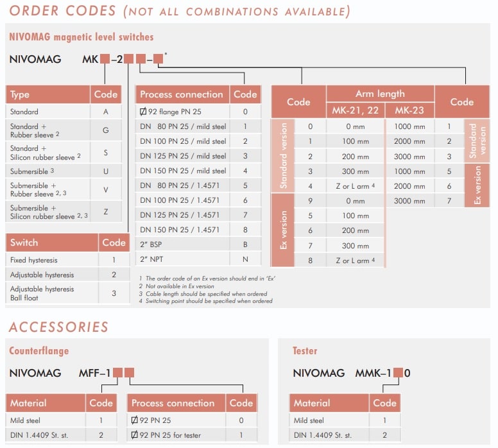The width and height of the screenshot is (498, 448).
Task: Click placeholder box in MMK–1 code
Action: [x=399, y=373]
